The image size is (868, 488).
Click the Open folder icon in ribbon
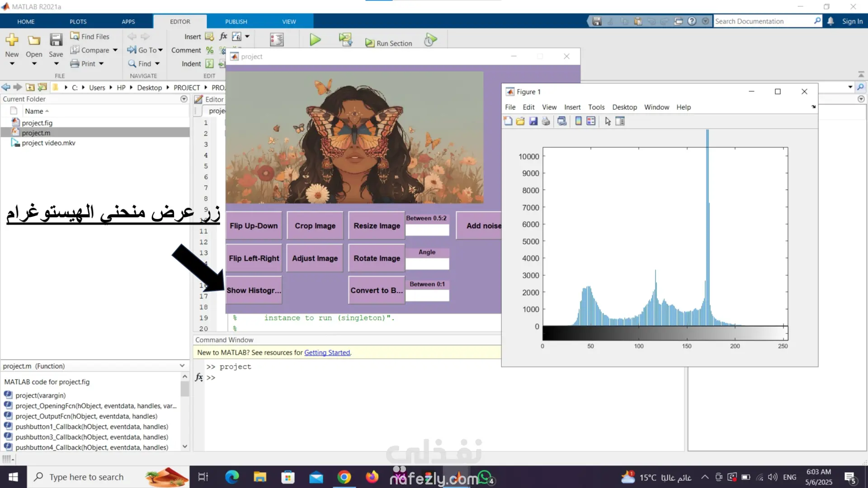click(x=34, y=40)
